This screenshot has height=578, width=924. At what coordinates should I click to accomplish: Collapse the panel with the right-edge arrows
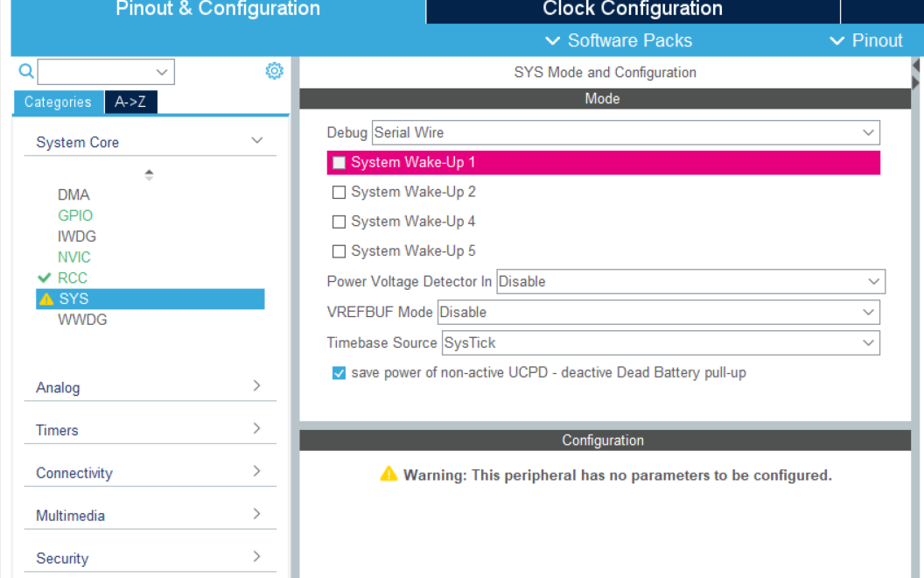[916, 74]
